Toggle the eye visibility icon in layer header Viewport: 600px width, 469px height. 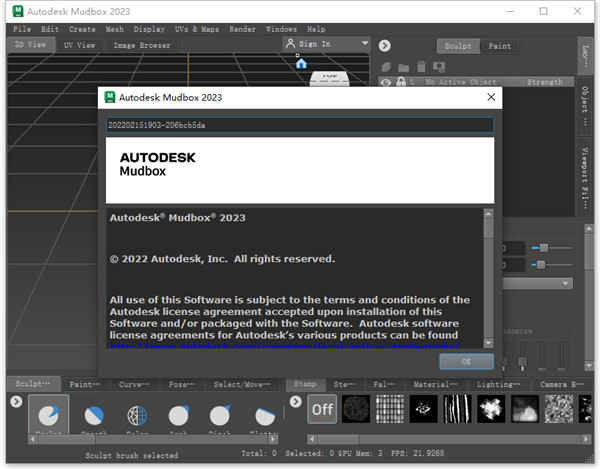[x=386, y=82]
